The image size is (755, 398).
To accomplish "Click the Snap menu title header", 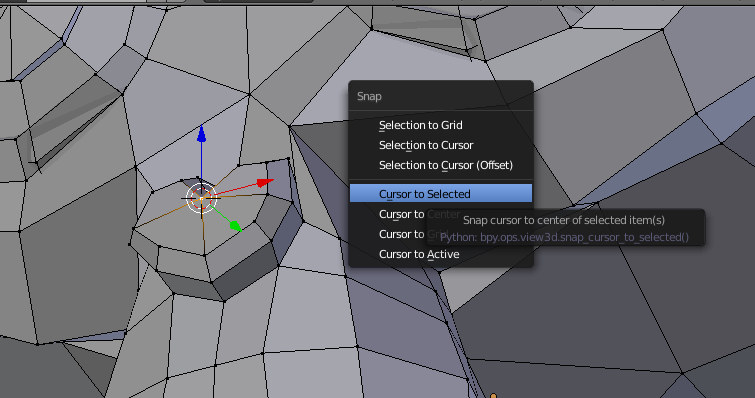I will click(369, 96).
